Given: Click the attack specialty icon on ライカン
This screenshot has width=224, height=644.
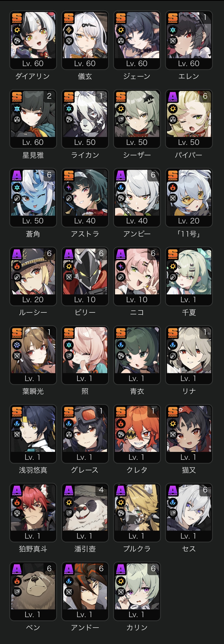Looking at the screenshot, I should [69, 120].
